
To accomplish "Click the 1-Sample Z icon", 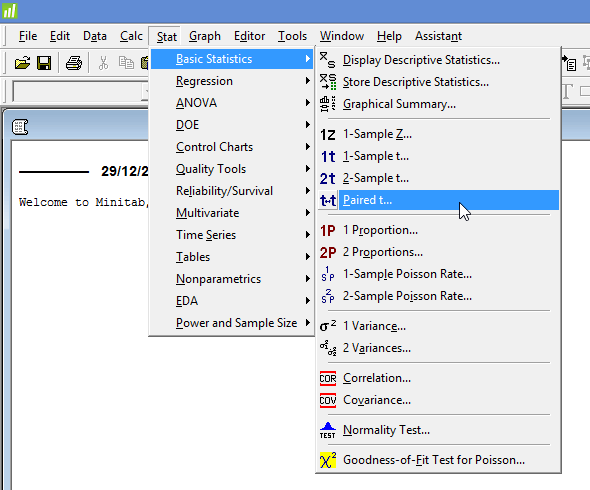I will tap(327, 135).
